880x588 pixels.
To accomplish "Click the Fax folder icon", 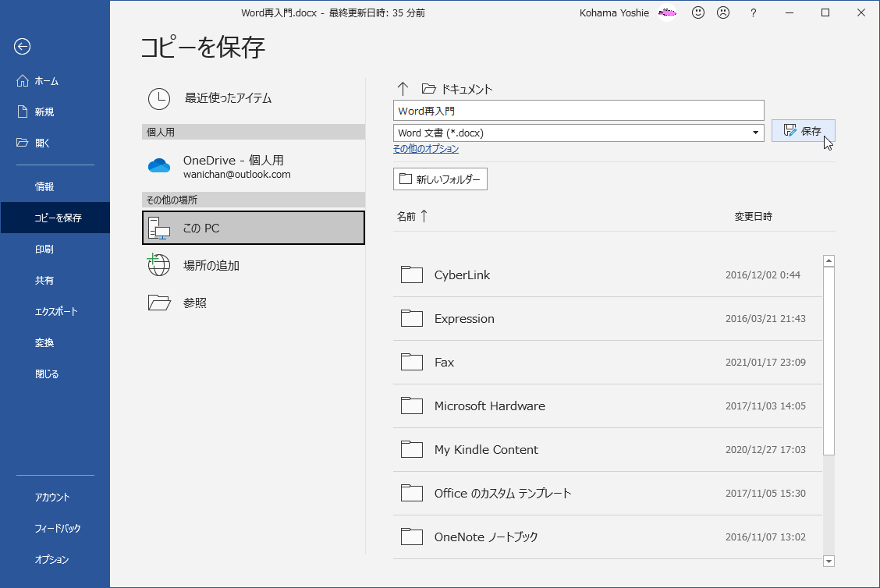I will point(412,362).
